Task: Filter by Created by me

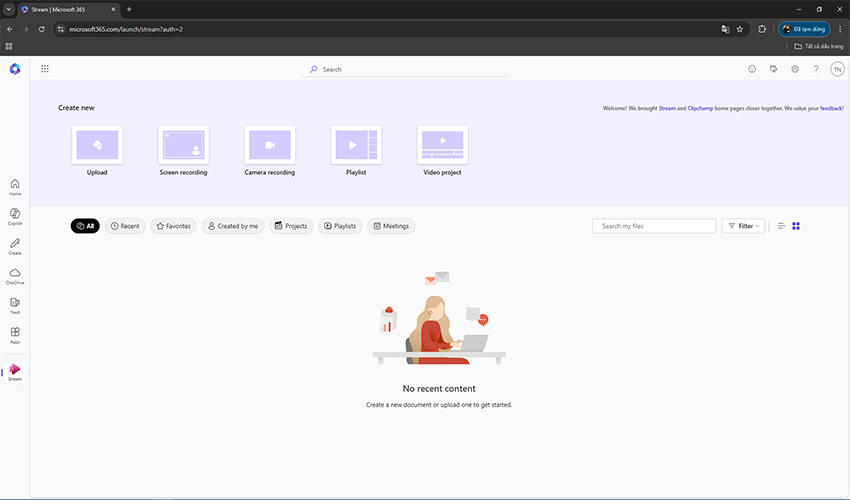Action: [x=233, y=226]
